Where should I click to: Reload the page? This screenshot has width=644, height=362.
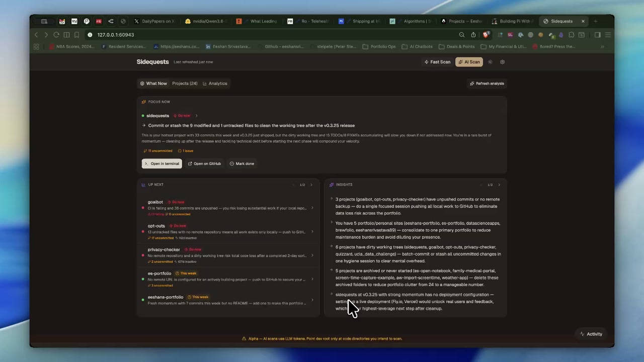click(56, 35)
